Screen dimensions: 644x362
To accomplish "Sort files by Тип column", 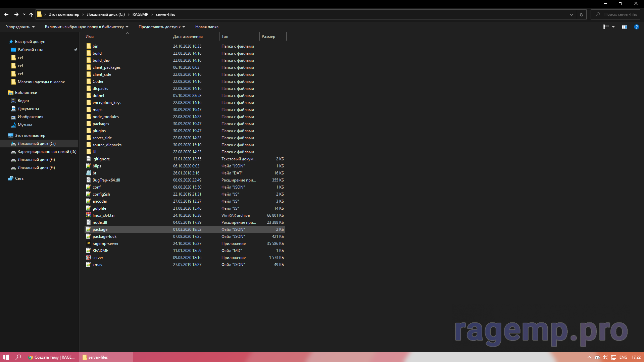I will [x=239, y=37].
